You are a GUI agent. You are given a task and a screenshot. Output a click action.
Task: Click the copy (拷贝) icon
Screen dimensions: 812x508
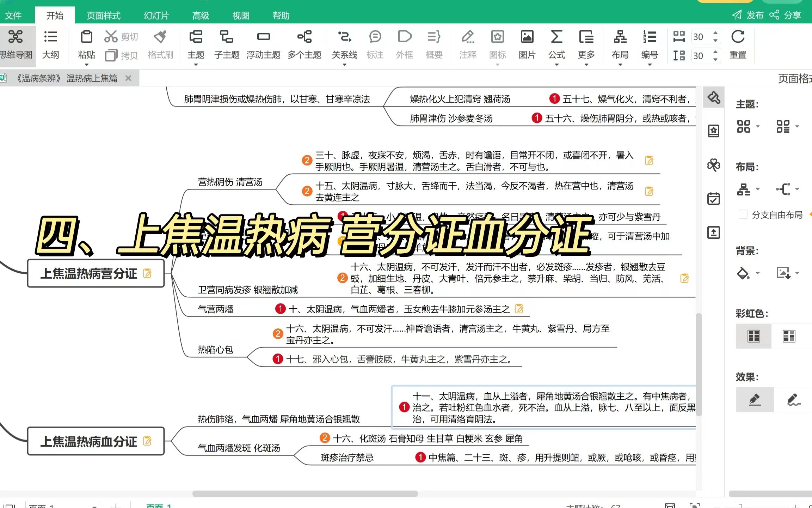[111, 55]
